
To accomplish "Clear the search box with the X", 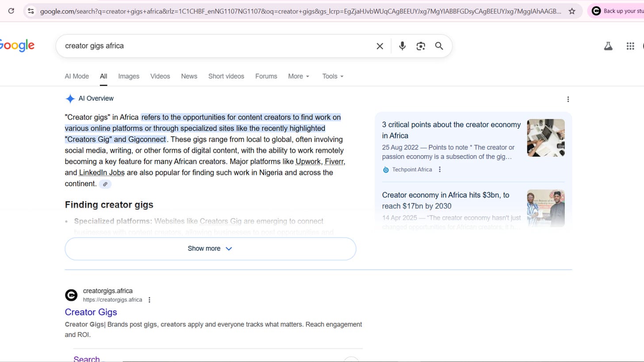I will pos(379,46).
